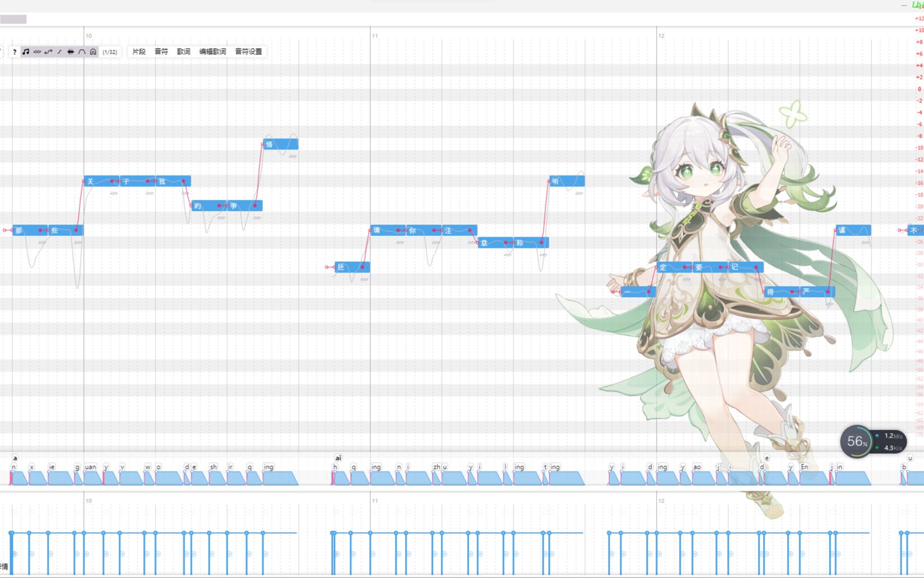Viewport: 924px width, 578px height.
Task: Select the note with lyric 我
Action: point(173,181)
